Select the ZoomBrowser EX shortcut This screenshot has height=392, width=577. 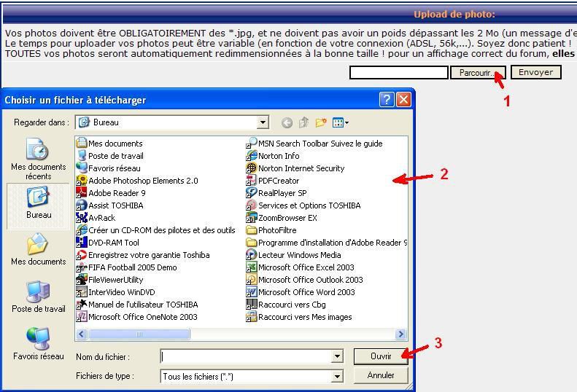pos(282,218)
